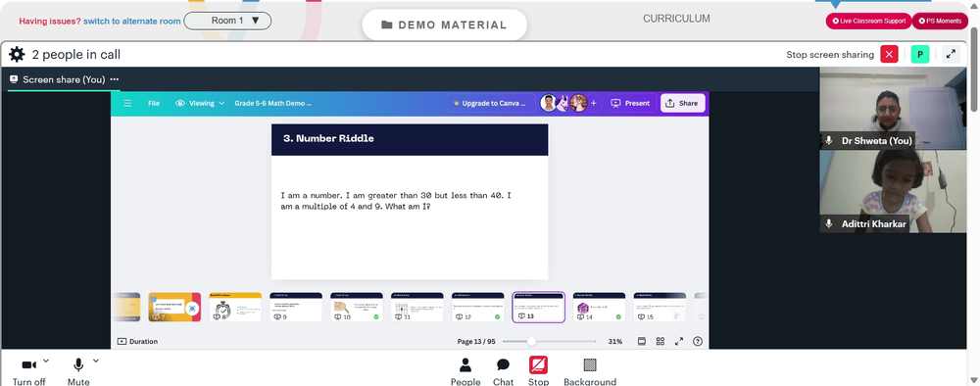
Task: Open Background effects
Action: pyautogui.click(x=589, y=371)
